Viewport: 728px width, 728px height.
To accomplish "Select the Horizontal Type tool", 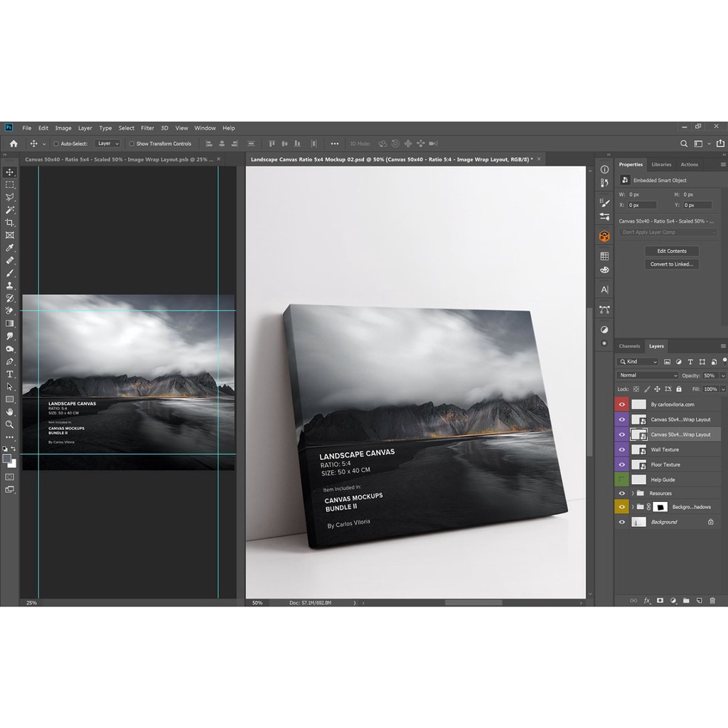I will (x=10, y=374).
